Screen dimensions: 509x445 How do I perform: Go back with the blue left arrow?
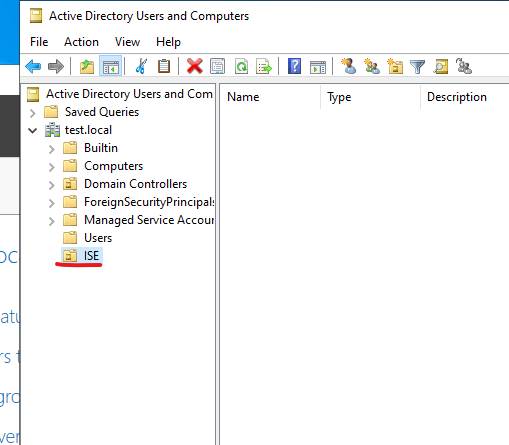click(33, 66)
